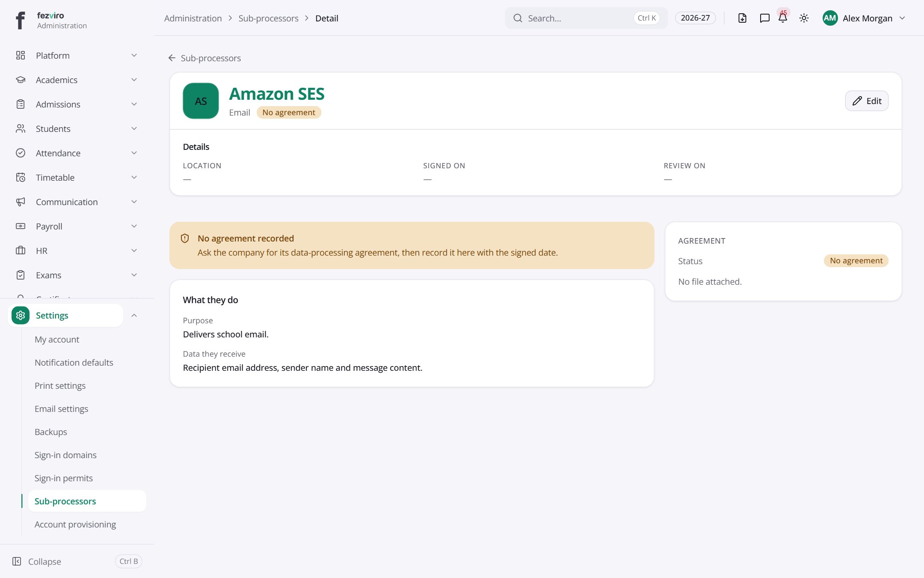Viewport: 924px width, 578px height.
Task: Open the file download icon in header
Action: [x=742, y=18]
